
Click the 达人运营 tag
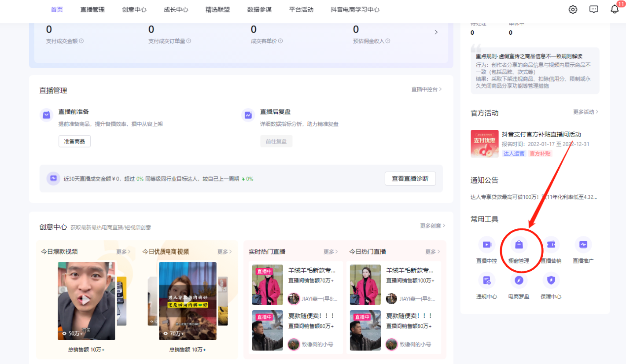[514, 154]
